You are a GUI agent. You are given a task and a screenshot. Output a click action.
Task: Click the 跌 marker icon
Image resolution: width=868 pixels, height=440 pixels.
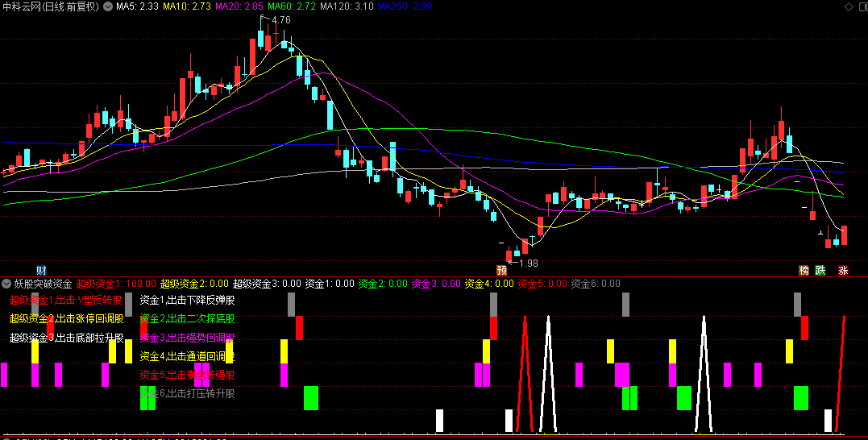pyautogui.click(x=820, y=271)
